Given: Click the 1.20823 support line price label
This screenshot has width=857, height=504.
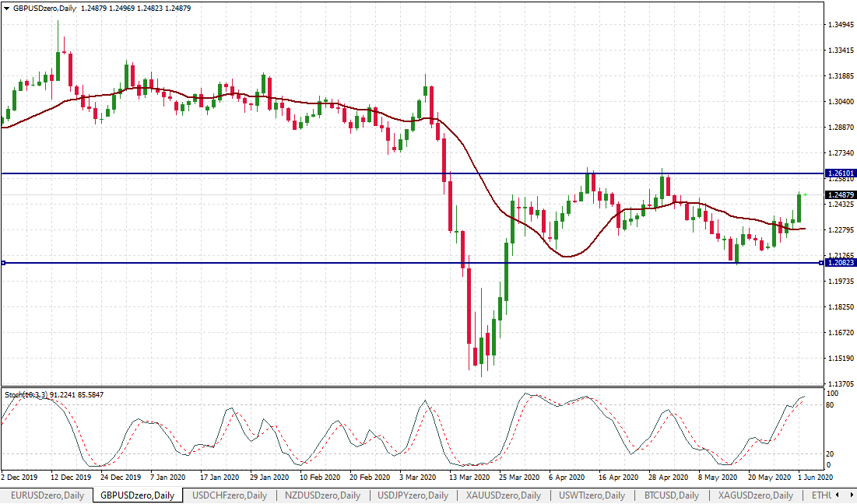Looking at the screenshot, I should [841, 263].
